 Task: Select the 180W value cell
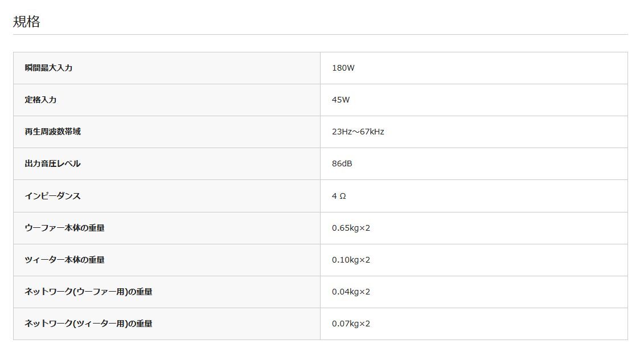(343, 68)
